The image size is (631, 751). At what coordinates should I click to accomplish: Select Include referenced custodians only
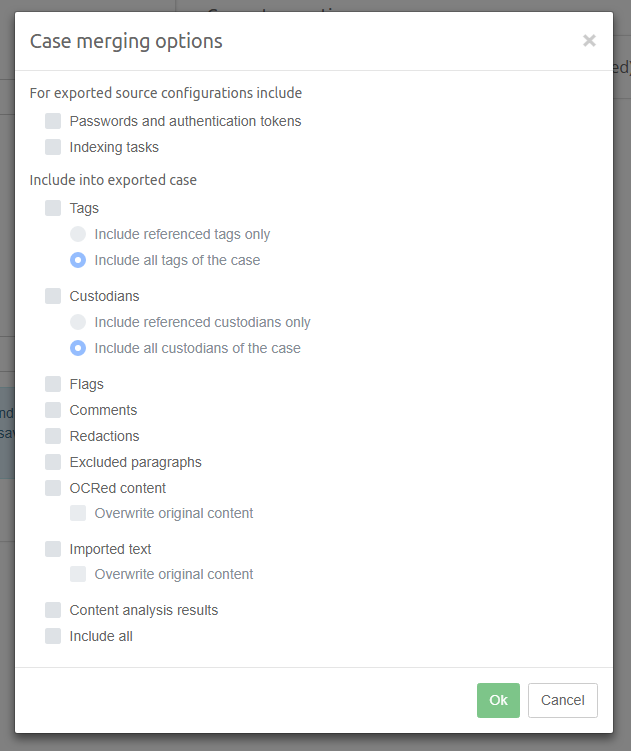click(78, 322)
